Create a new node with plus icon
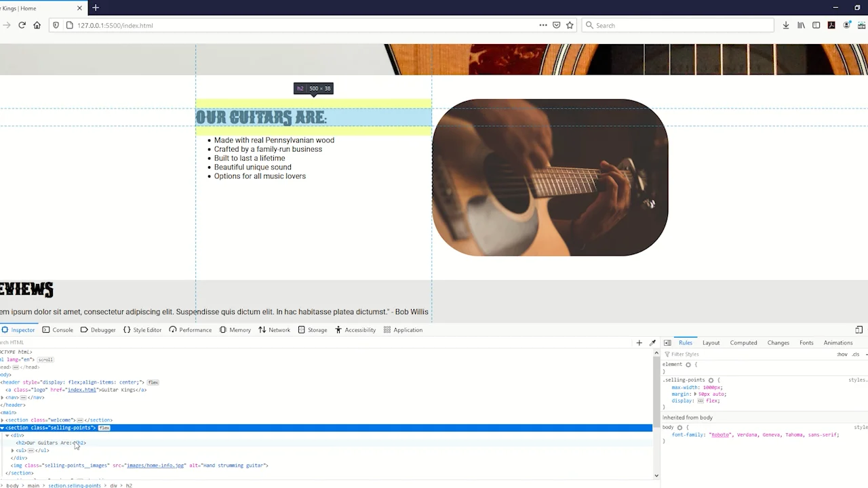The image size is (868, 488). click(639, 343)
